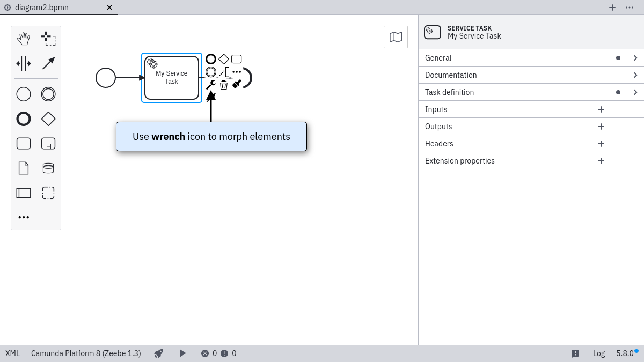Activate the Global connect tool
Screen dimensions: 644x362
click(x=48, y=63)
